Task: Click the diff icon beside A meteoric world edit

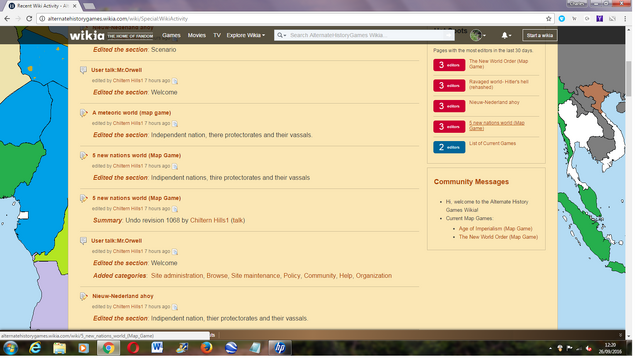Action: point(175,124)
